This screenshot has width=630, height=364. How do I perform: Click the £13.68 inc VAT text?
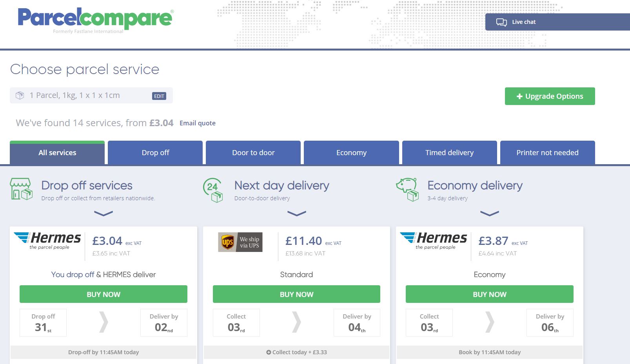click(305, 254)
